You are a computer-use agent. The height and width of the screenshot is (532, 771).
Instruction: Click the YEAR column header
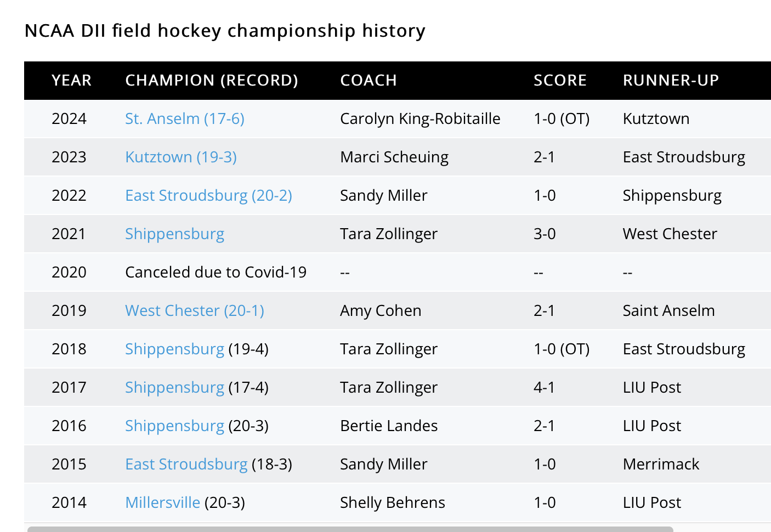(x=71, y=80)
